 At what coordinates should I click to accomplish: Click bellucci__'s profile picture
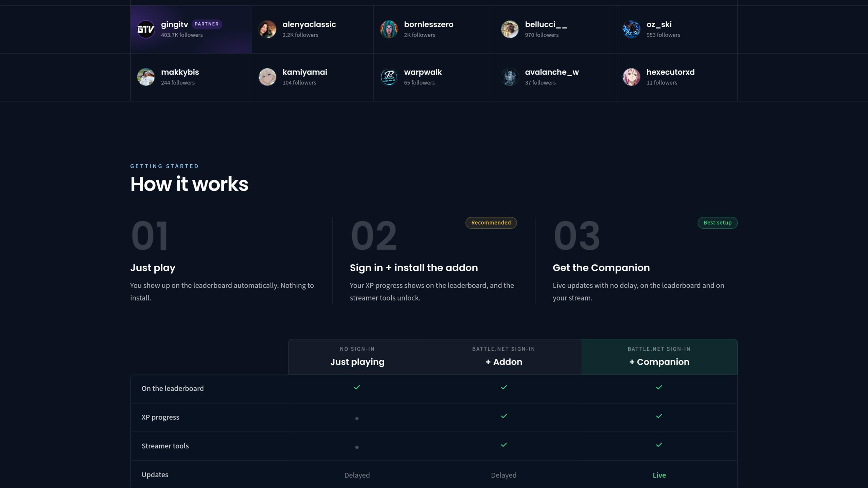click(x=510, y=29)
